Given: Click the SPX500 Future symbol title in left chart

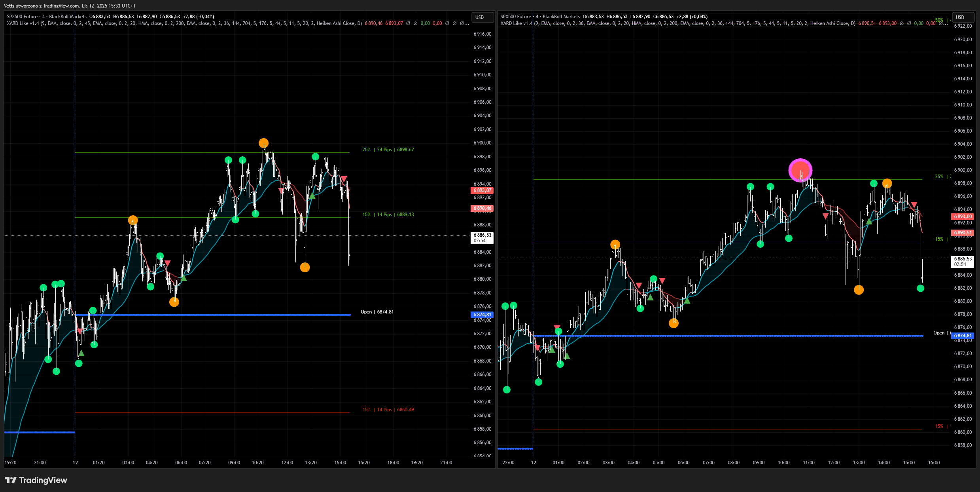Looking at the screenshot, I should click(x=22, y=17).
